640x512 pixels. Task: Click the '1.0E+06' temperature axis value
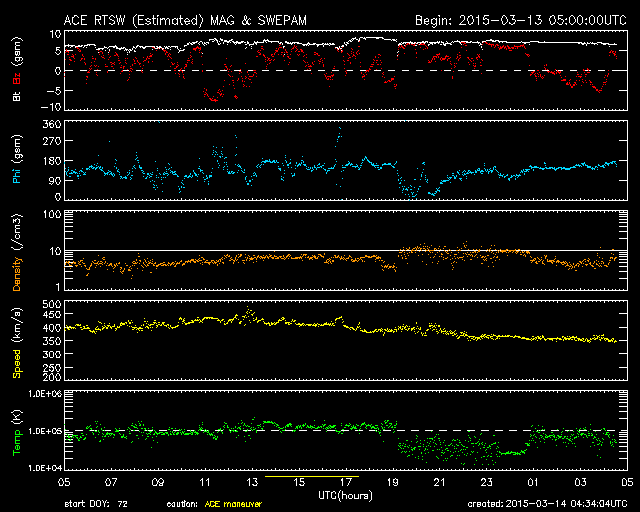tap(45, 394)
